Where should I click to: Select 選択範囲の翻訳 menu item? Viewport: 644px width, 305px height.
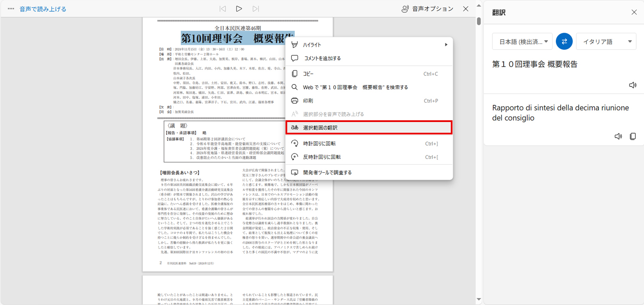coord(368,128)
